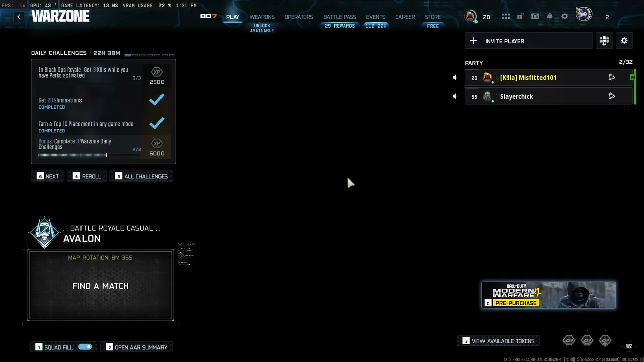Select the Perks kills challenge row

(x=103, y=74)
